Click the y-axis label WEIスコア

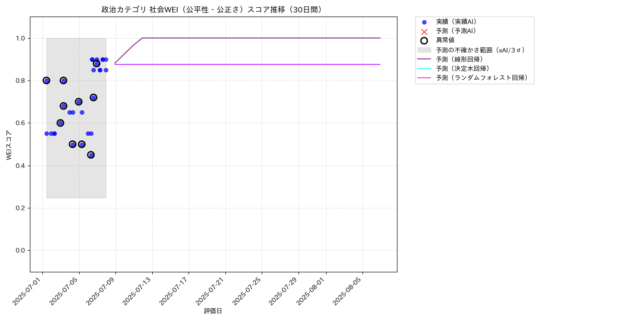pos(9,144)
